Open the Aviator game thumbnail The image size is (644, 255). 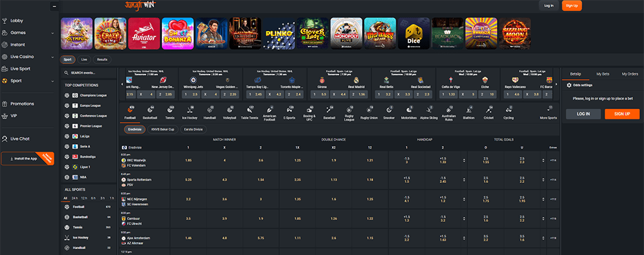144,33
